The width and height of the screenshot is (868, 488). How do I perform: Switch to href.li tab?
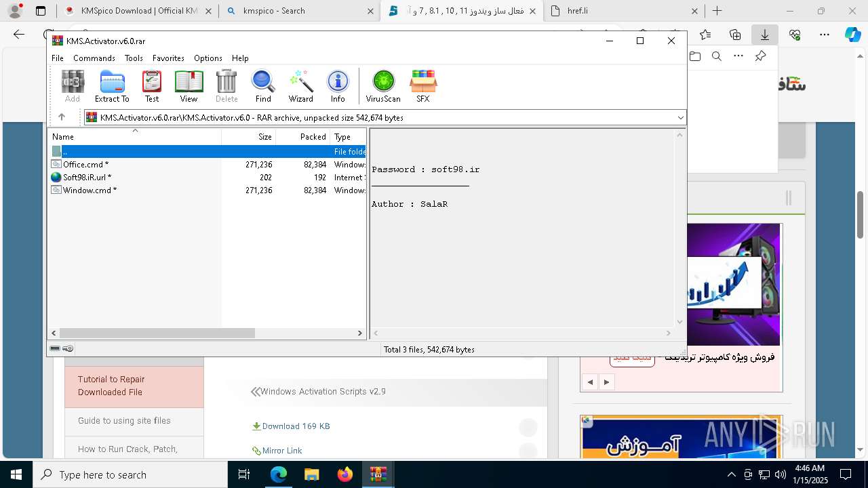(x=624, y=11)
